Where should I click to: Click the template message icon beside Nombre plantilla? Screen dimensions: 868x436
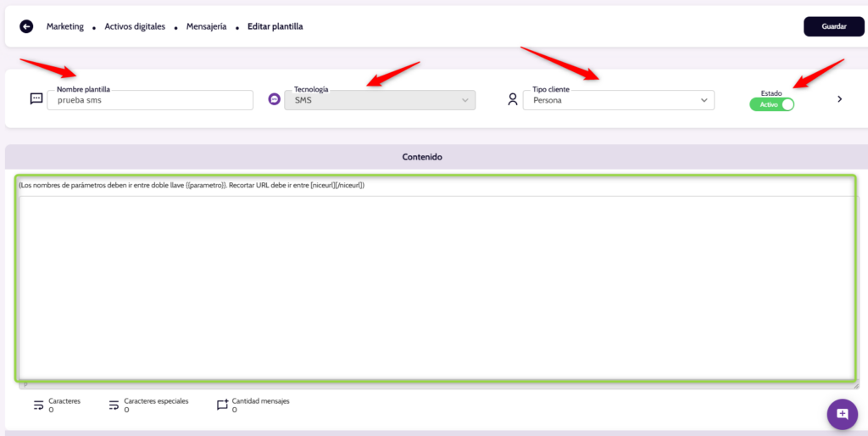(x=36, y=99)
